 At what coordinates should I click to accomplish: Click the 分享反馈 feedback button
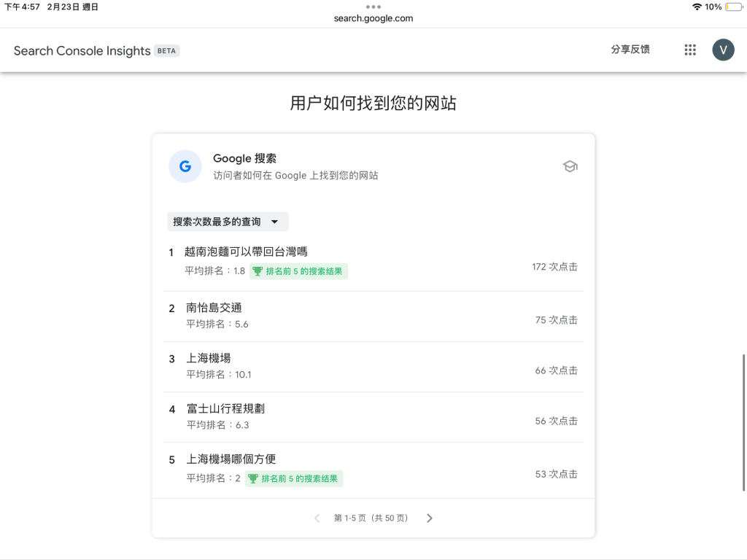(630, 50)
